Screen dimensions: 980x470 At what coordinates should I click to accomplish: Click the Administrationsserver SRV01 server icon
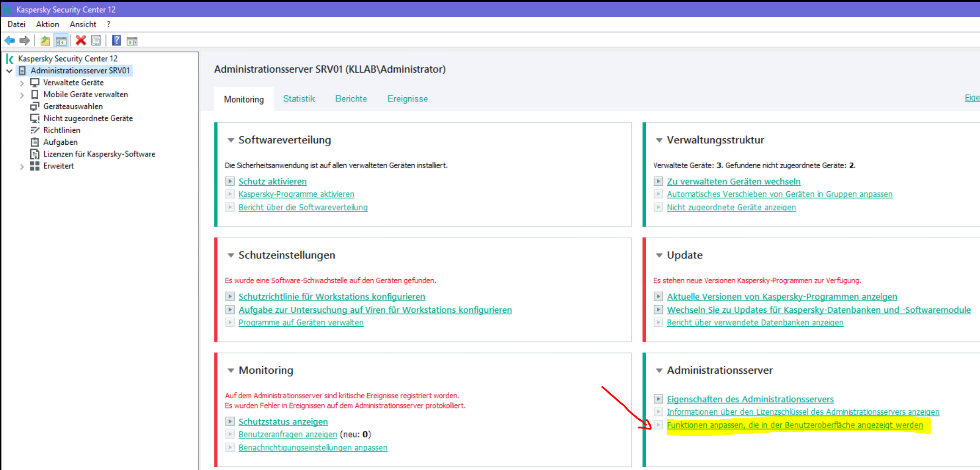pos(22,71)
